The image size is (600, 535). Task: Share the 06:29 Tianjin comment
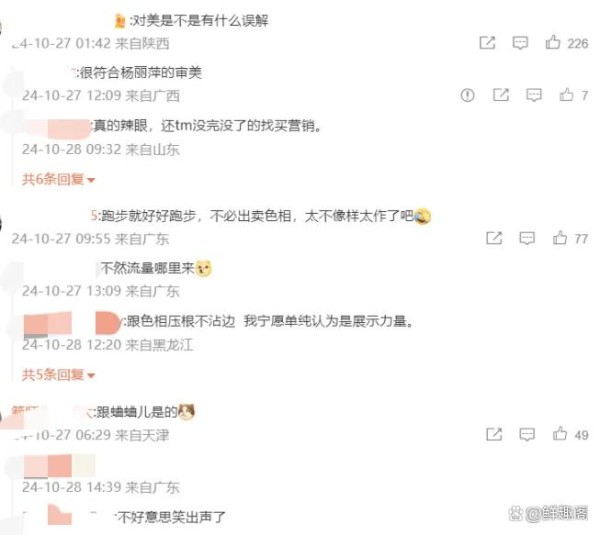point(494,434)
